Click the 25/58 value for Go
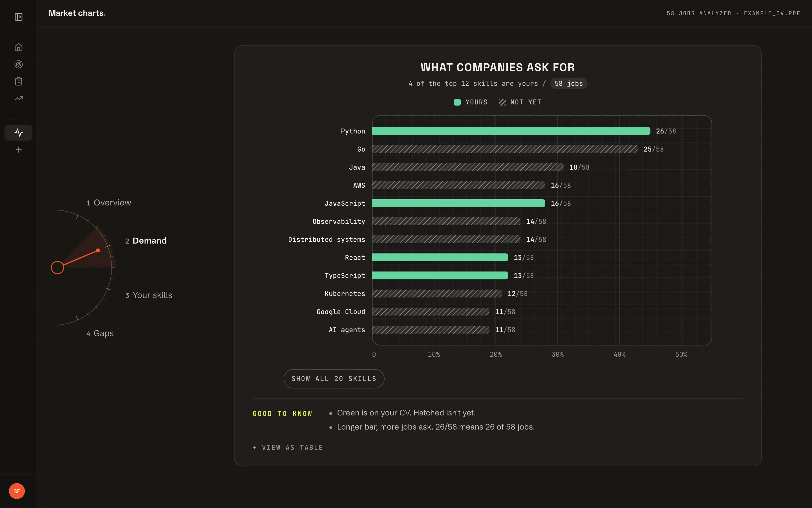Screen dimensions: 812x508 [653, 149]
